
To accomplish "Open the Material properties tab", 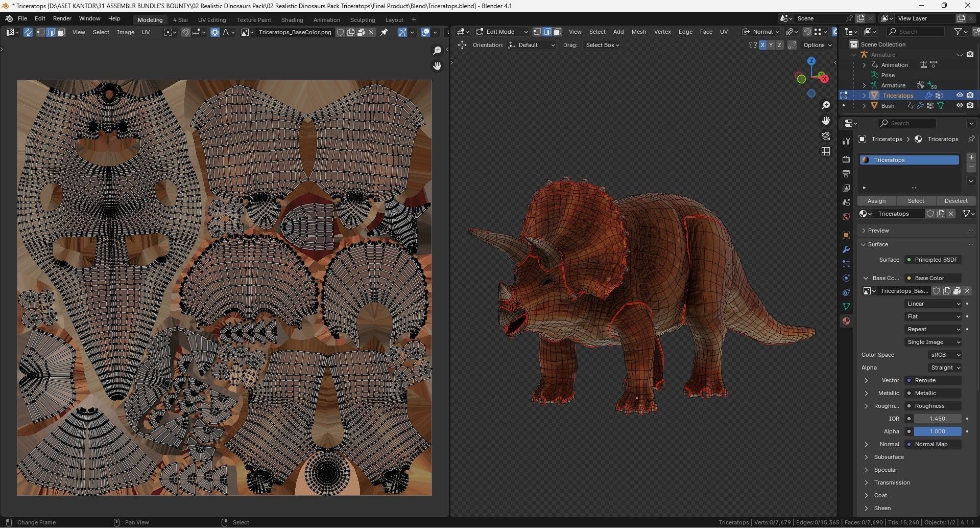I will pyautogui.click(x=846, y=321).
